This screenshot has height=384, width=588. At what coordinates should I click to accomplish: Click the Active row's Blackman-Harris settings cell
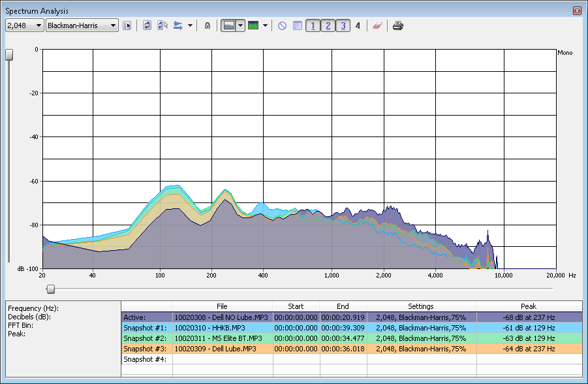(x=421, y=317)
